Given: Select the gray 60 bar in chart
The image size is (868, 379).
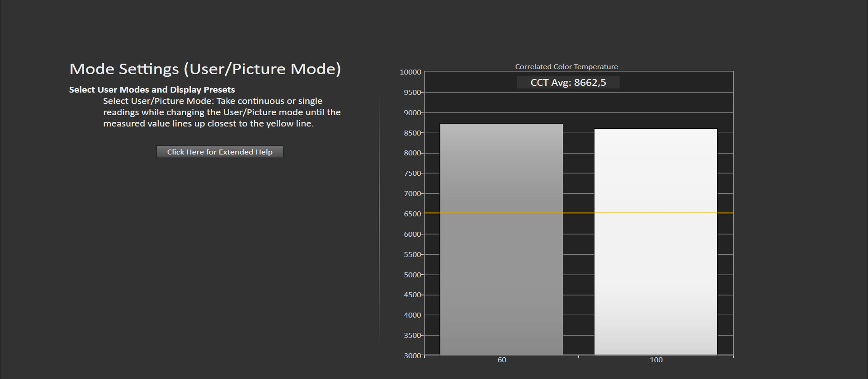Looking at the screenshot, I should pyautogui.click(x=501, y=239).
